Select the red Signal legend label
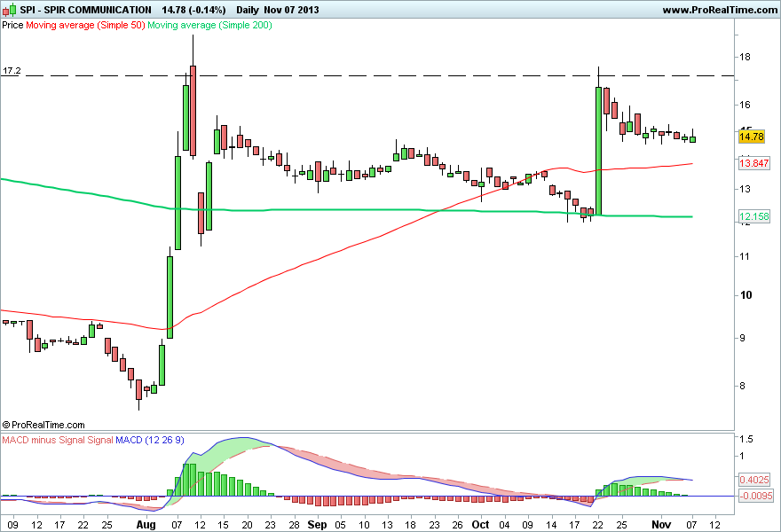This screenshot has width=781, height=532. coord(100,440)
